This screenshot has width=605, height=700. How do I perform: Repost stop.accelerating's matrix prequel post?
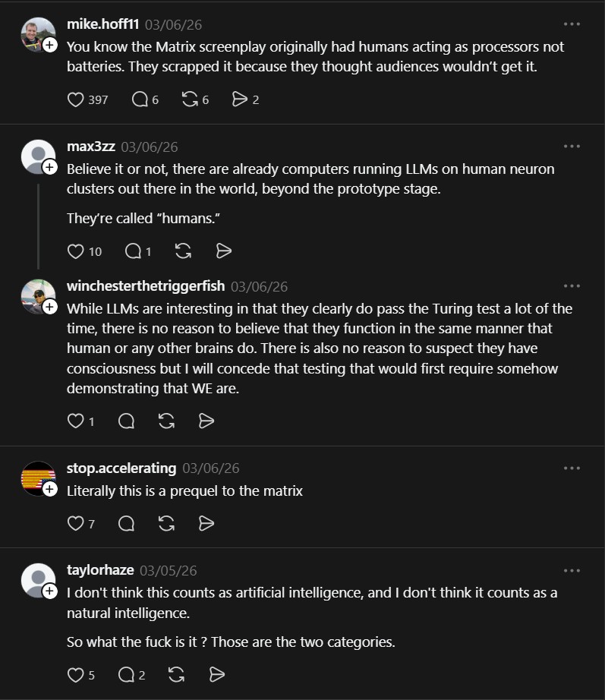[x=166, y=523]
